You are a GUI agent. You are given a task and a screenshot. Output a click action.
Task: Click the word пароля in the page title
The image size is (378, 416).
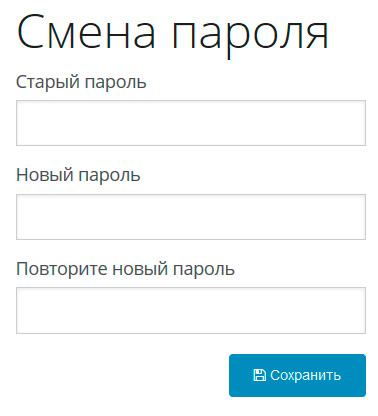point(250,37)
